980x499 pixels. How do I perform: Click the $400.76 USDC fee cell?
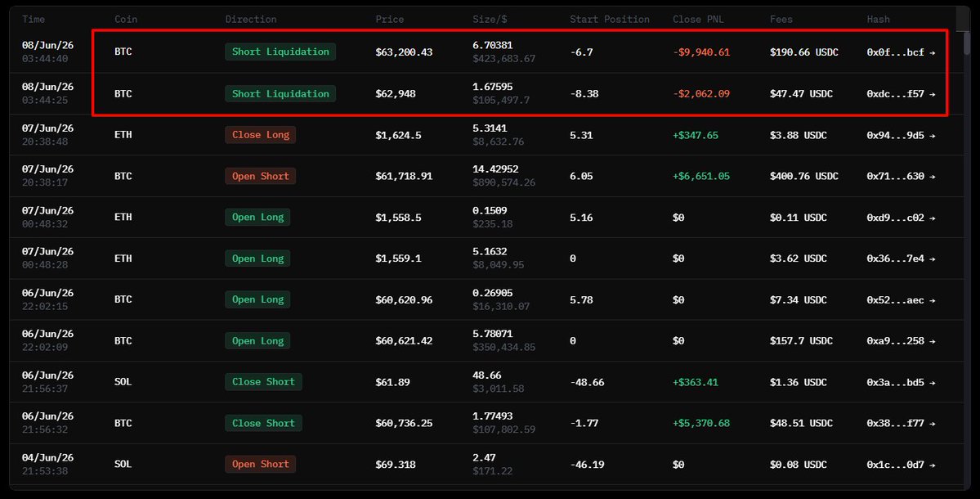click(x=803, y=177)
